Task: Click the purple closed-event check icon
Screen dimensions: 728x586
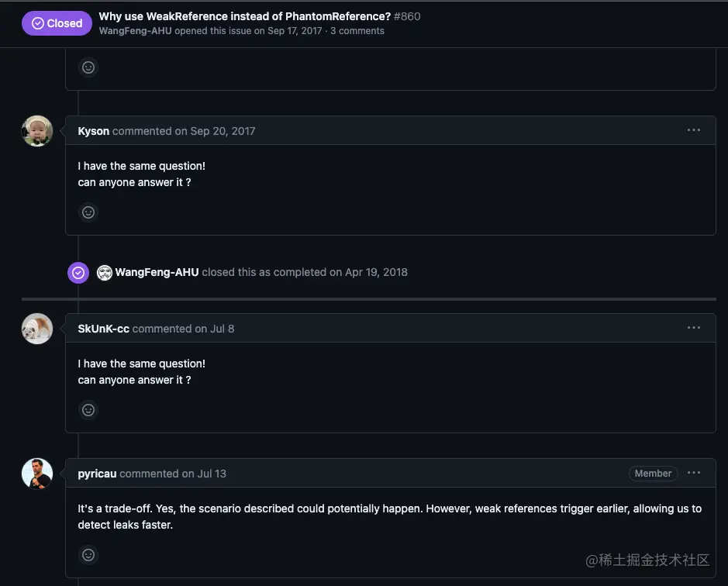Action: 78,273
